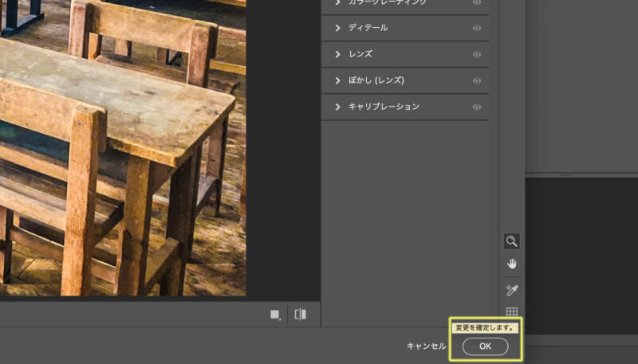The image size is (638, 364).
Task: Toggle visibility eye for キャリブレーション panel
Action: 476,107
